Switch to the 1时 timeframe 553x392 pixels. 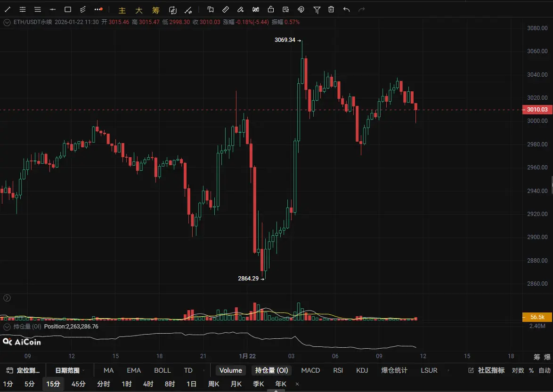[127, 384]
